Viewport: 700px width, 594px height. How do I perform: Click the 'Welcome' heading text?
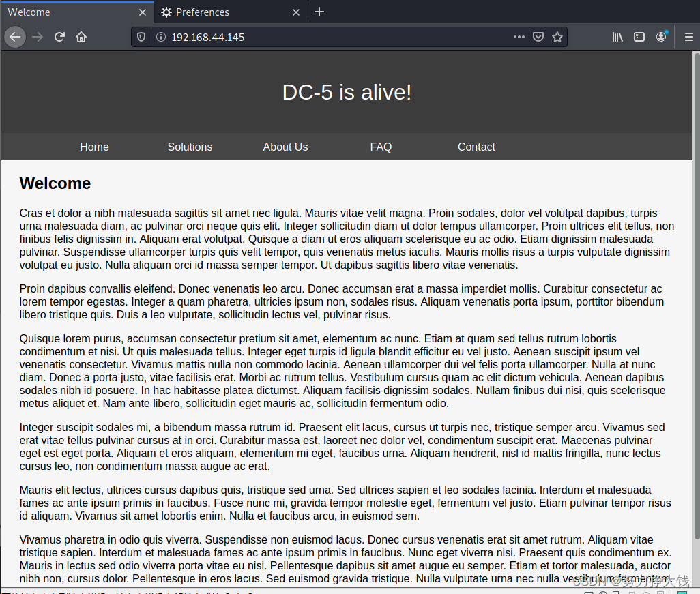coord(55,183)
